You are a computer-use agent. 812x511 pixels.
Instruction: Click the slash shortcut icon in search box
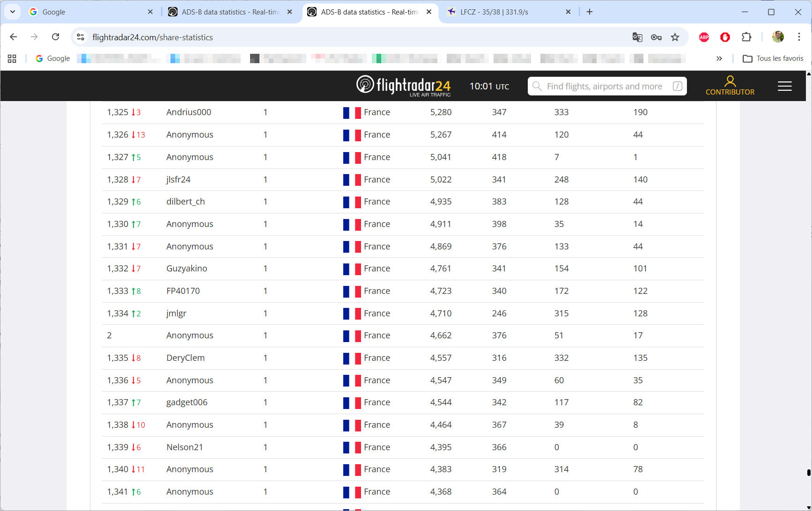click(677, 86)
